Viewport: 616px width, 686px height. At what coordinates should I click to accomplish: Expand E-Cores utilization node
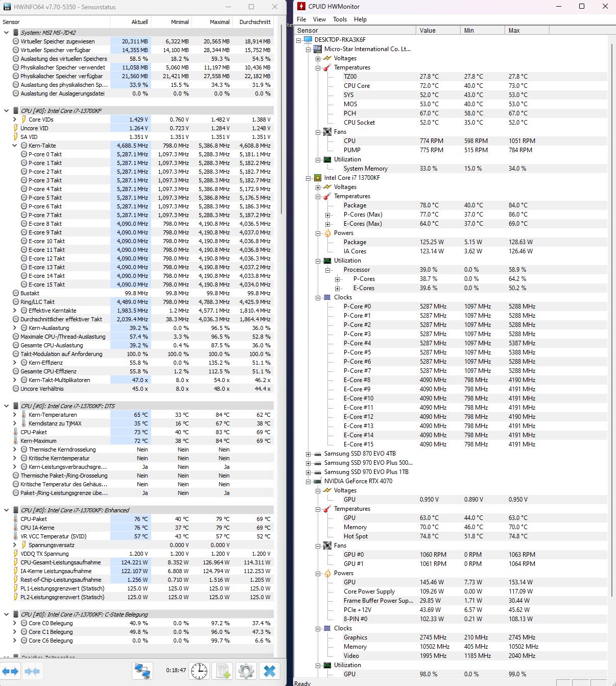pos(337,288)
